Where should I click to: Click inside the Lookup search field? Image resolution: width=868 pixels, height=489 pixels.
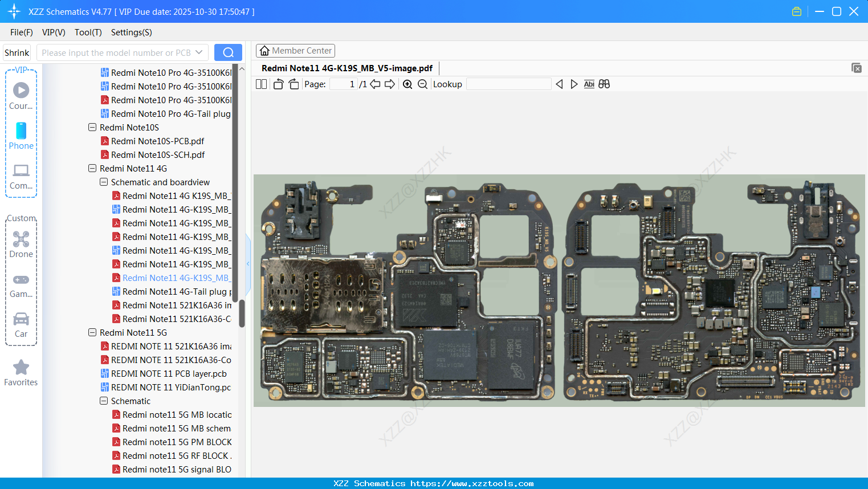click(x=509, y=84)
